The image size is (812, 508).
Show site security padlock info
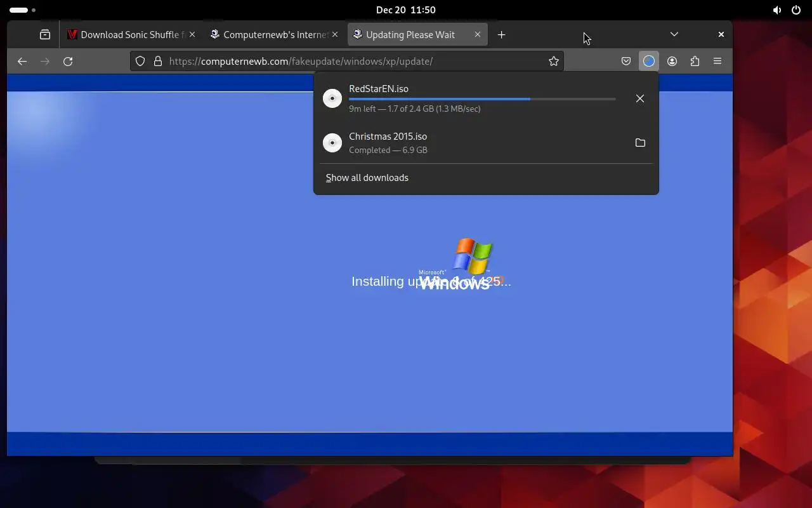pyautogui.click(x=158, y=62)
